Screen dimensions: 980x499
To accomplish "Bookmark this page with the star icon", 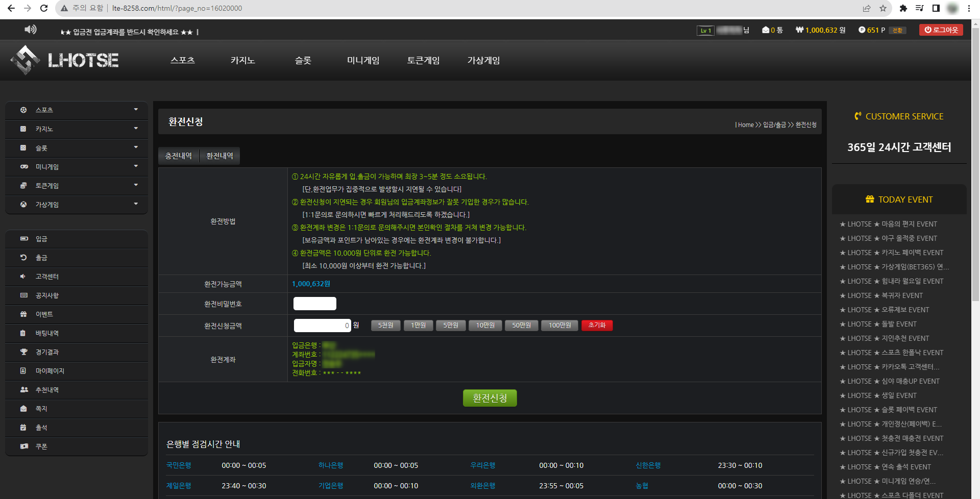I will 883,8.
